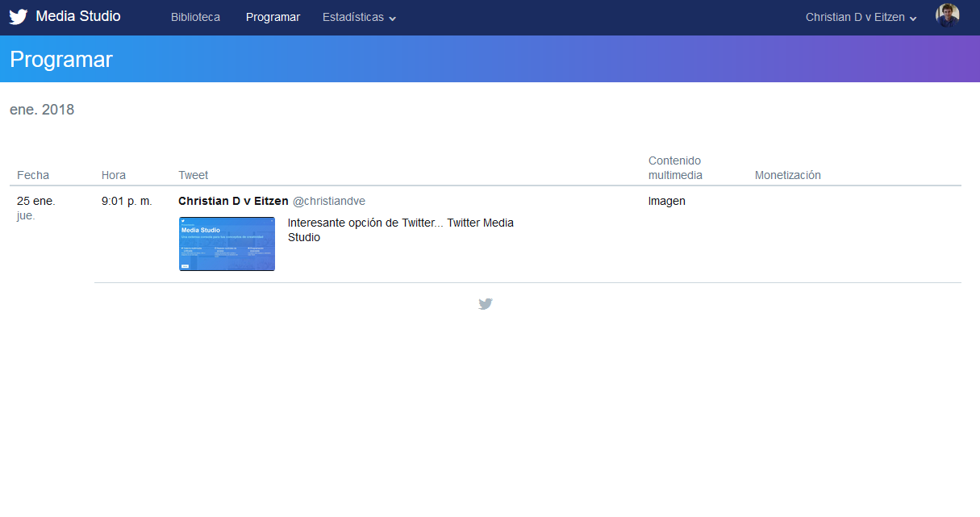Click the Contenido multimedia column header
The image size is (980, 517).
(x=675, y=168)
